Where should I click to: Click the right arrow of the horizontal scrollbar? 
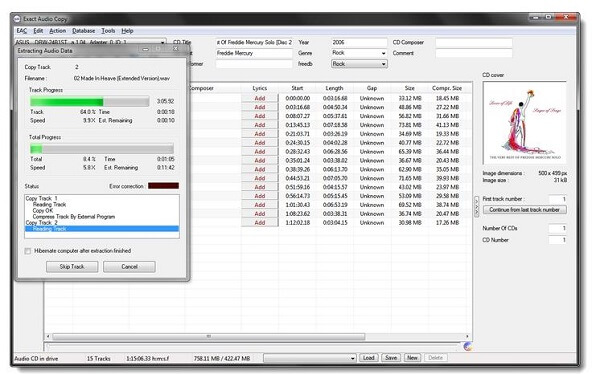point(467,336)
